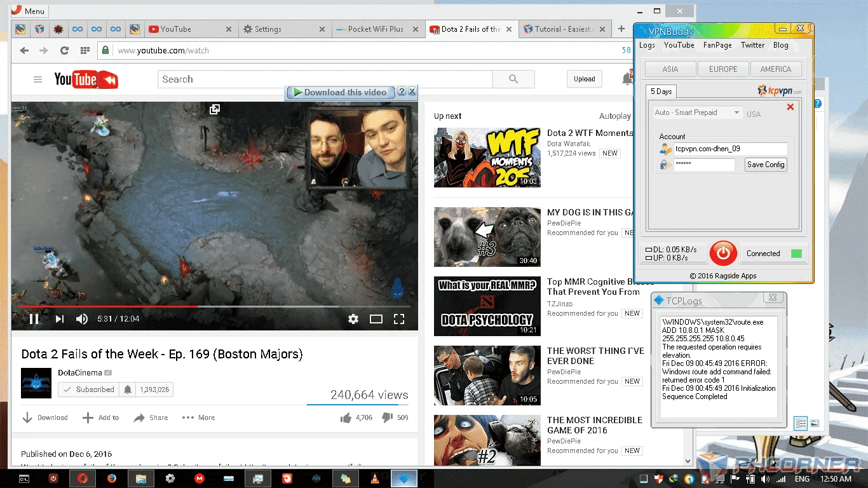Image resolution: width=868 pixels, height=488 pixels.
Task: Skip to the next video
Action: [x=59, y=319]
